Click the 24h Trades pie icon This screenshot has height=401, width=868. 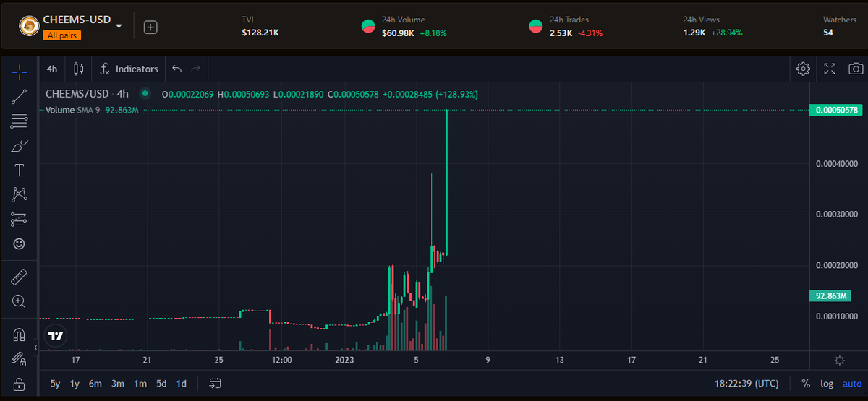coord(536,27)
